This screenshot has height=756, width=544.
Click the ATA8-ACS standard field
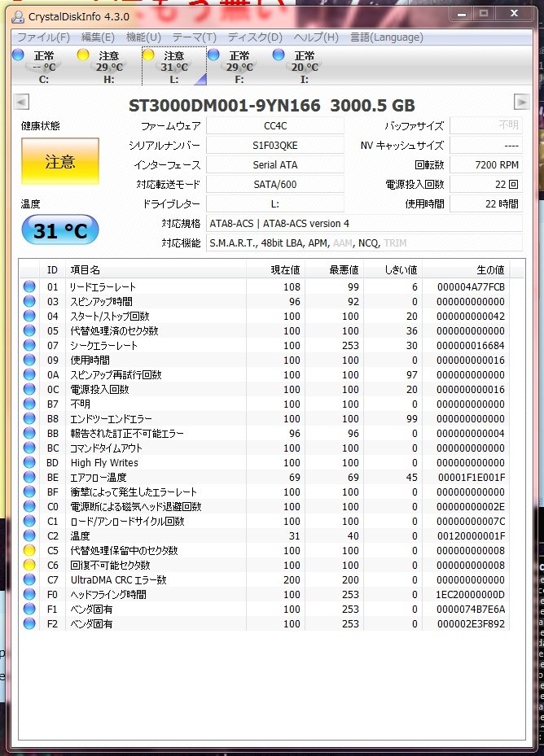click(x=365, y=223)
